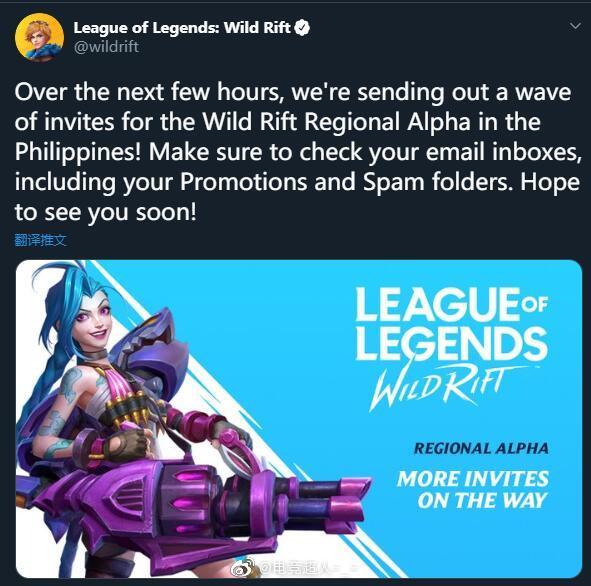Click the League of Legends logo text
This screenshot has height=586, width=591.
point(451,325)
